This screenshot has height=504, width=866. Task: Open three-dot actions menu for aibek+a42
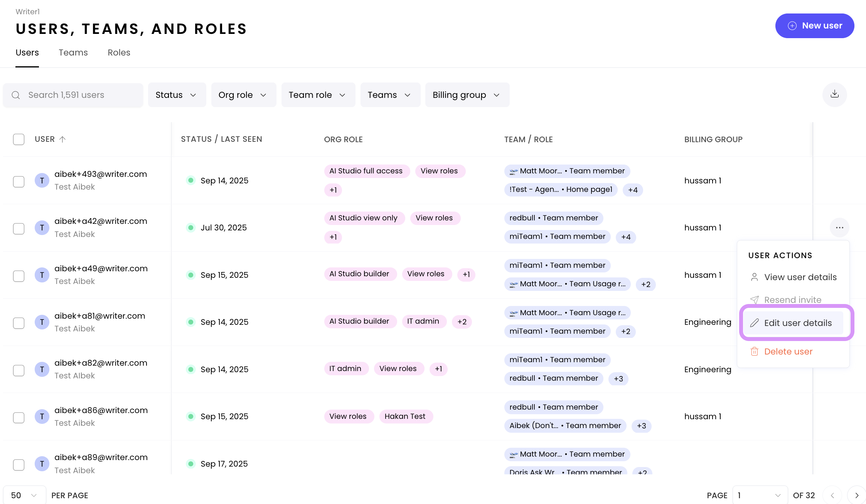click(839, 228)
